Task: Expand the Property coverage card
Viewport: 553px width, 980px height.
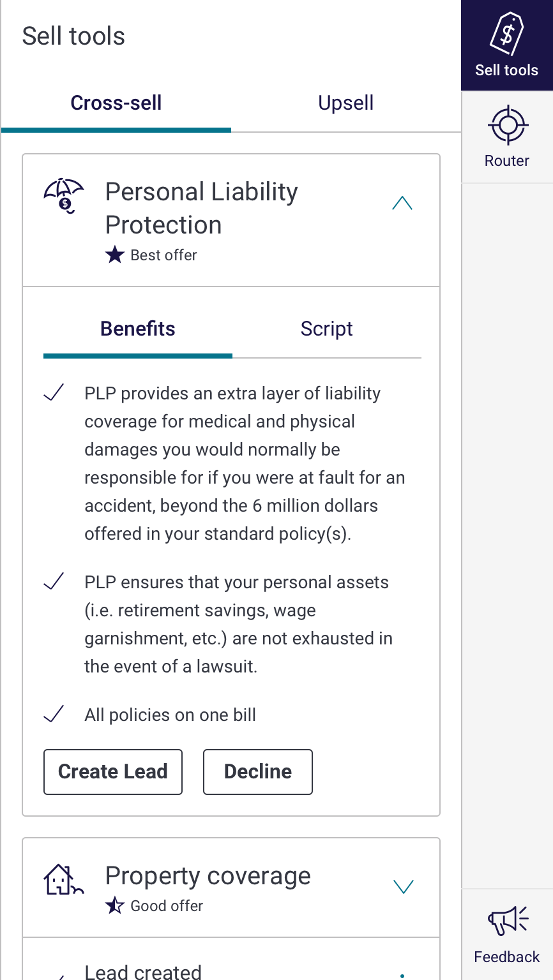Action: (x=404, y=886)
